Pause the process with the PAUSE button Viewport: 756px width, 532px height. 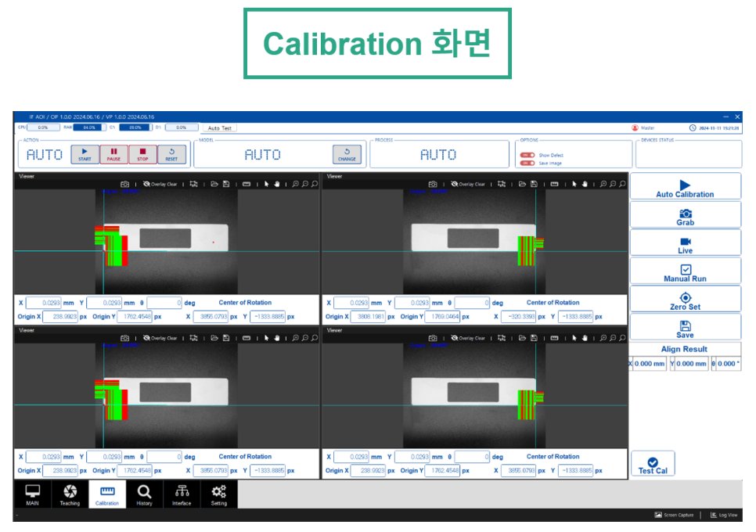pos(113,154)
